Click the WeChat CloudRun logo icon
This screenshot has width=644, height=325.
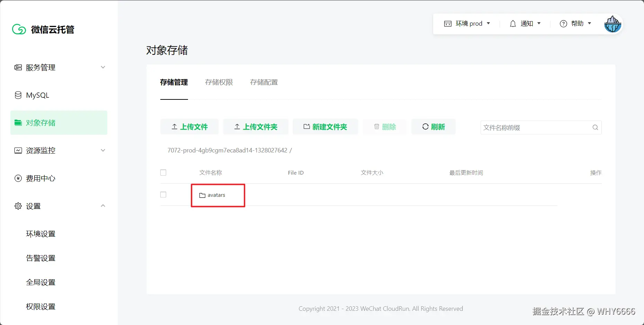coord(19,29)
